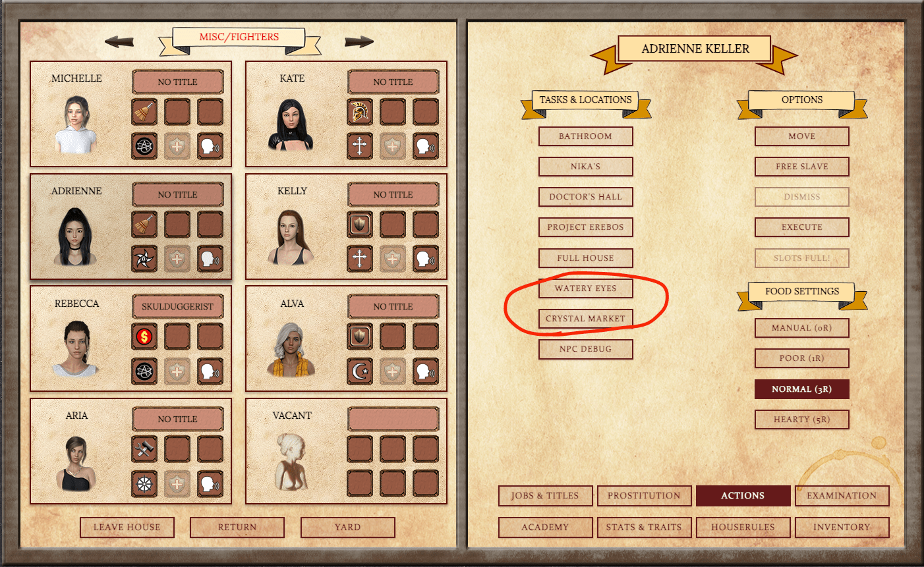Click Adrienne's speech head icon
The height and width of the screenshot is (567, 924).
[x=210, y=259]
